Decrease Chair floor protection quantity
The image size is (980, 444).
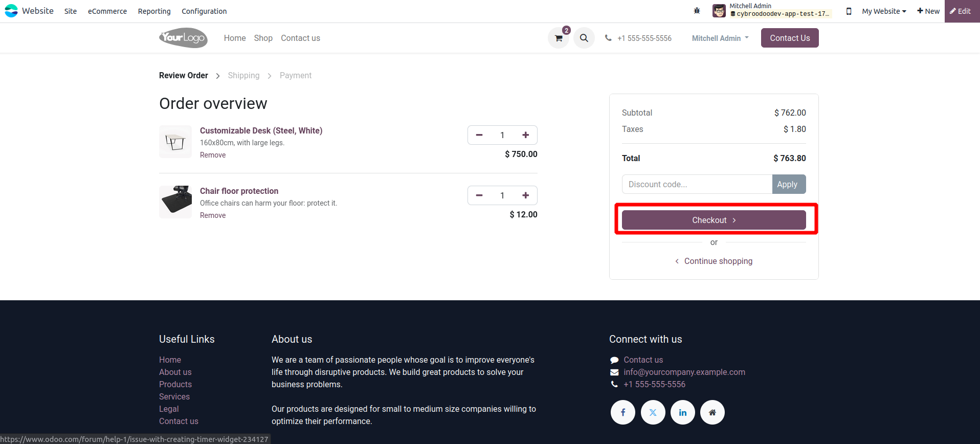pyautogui.click(x=479, y=195)
